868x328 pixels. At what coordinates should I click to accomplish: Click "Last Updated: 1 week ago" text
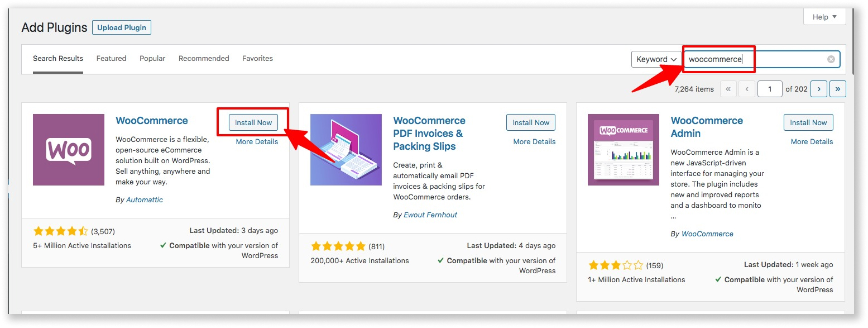point(788,265)
